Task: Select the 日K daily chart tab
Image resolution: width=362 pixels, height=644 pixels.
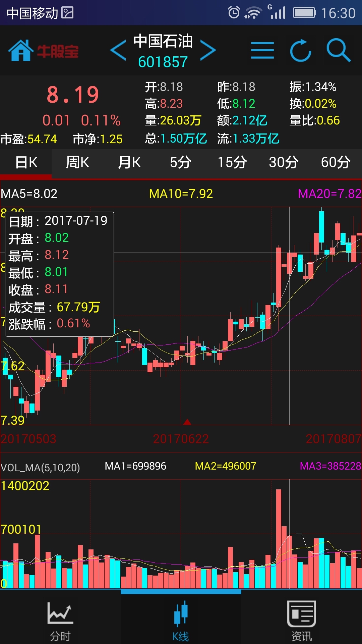Action: pyautogui.click(x=26, y=163)
